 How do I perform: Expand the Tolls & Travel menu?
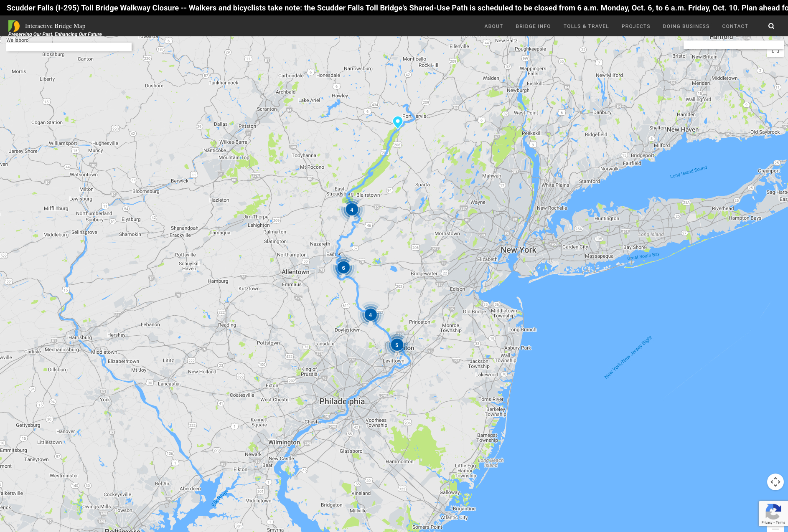(586, 26)
